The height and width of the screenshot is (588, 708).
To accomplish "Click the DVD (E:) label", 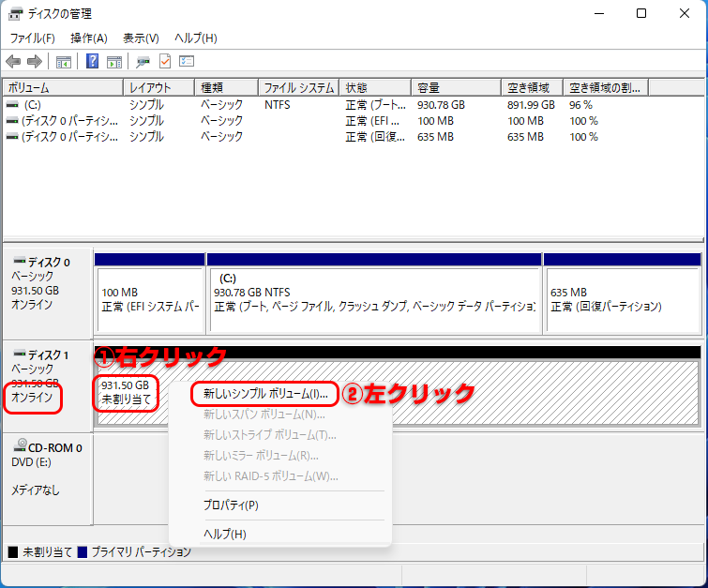I will coord(31,462).
